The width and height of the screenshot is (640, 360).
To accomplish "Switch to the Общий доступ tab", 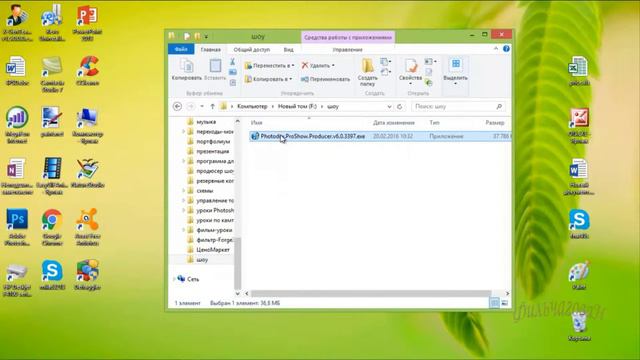I will click(x=252, y=49).
